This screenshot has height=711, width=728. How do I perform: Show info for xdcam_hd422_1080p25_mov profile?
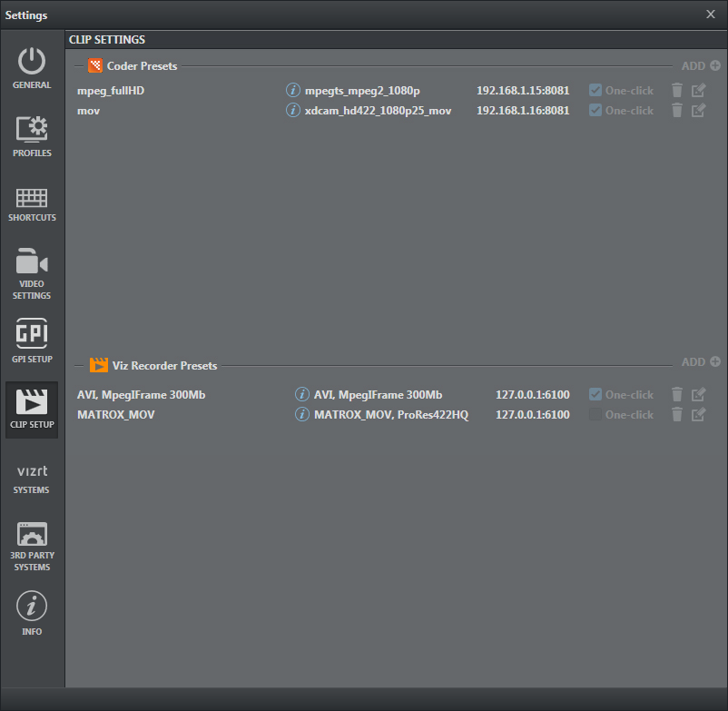[x=293, y=111]
